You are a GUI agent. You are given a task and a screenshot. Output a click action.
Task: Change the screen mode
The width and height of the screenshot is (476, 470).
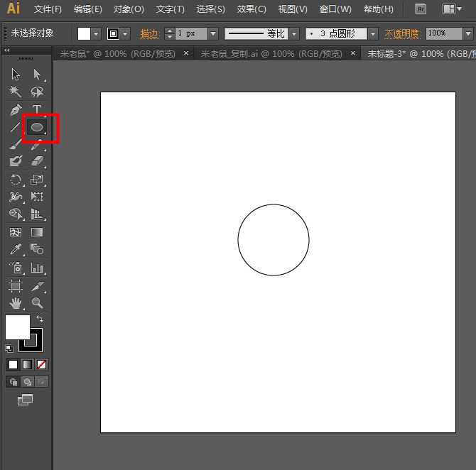coord(25,400)
